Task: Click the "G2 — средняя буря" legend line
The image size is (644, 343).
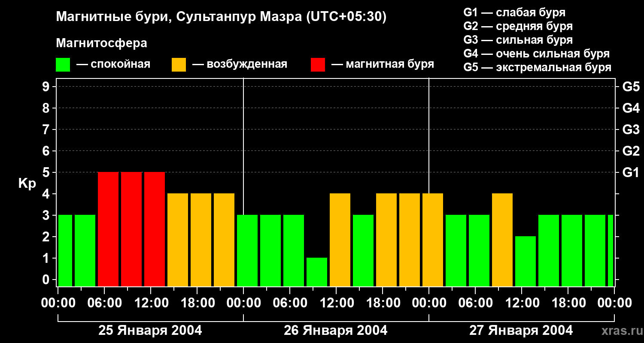Action: pyautogui.click(x=518, y=26)
